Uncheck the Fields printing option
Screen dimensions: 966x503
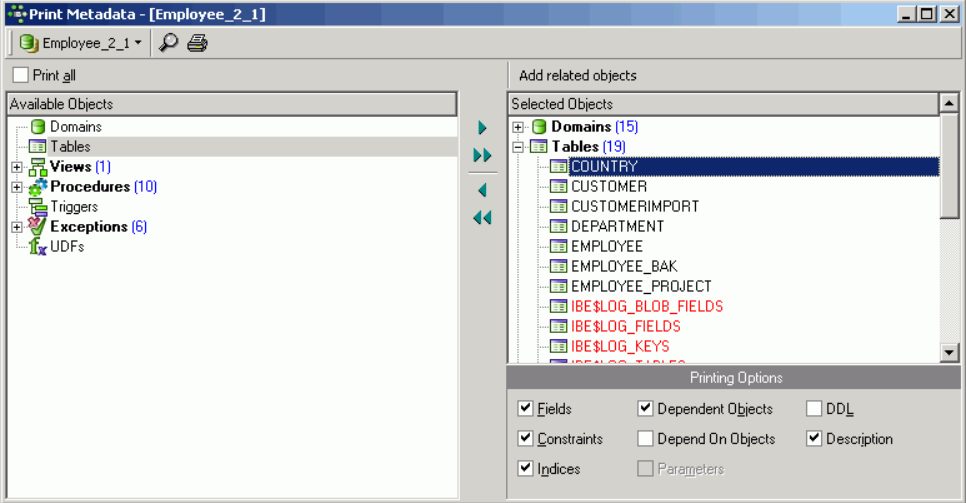[x=525, y=409]
